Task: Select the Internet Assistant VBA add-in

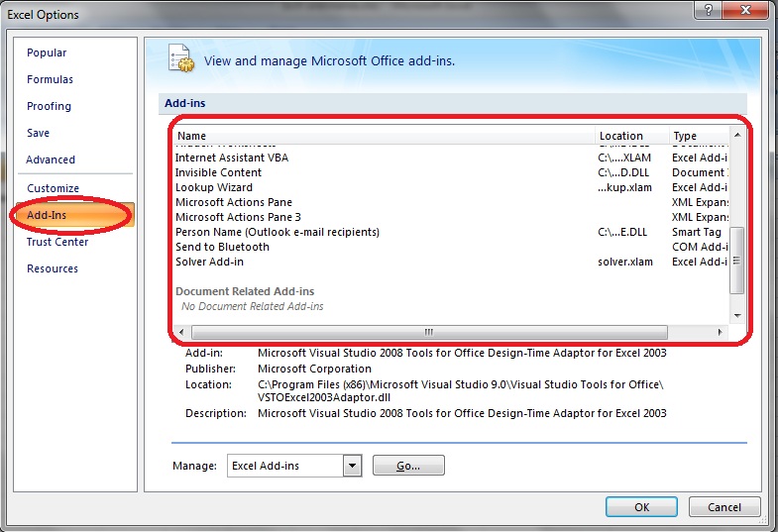Action: 451,158
